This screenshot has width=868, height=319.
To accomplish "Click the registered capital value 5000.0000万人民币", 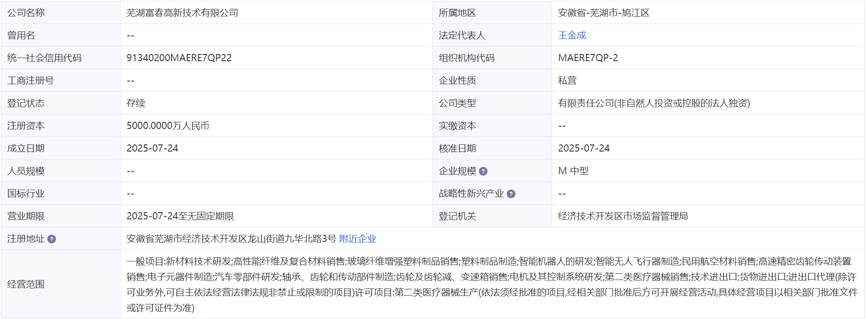I will pyautogui.click(x=167, y=126).
